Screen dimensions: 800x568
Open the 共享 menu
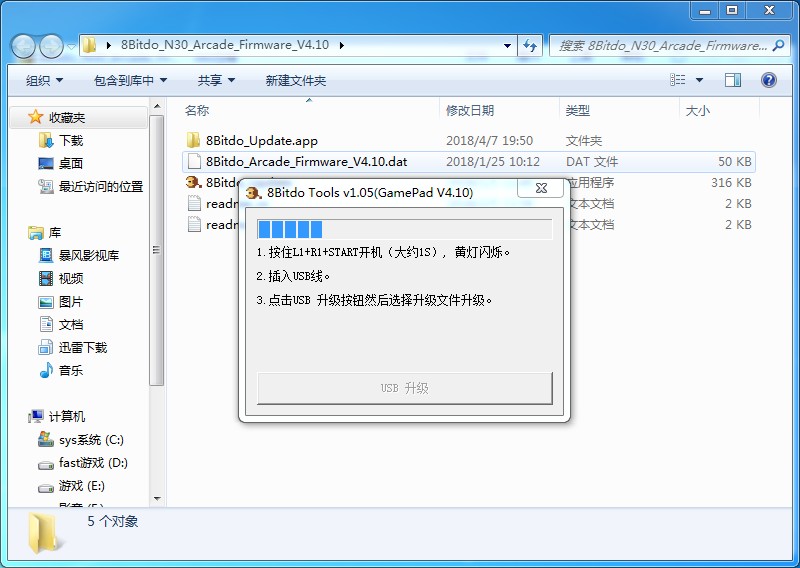coord(216,80)
